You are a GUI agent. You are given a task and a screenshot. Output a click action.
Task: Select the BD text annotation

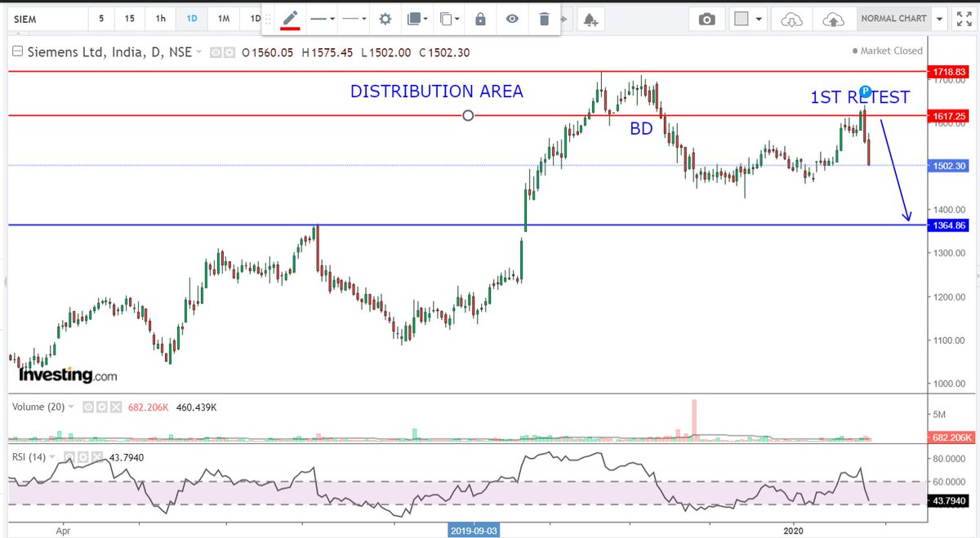640,128
